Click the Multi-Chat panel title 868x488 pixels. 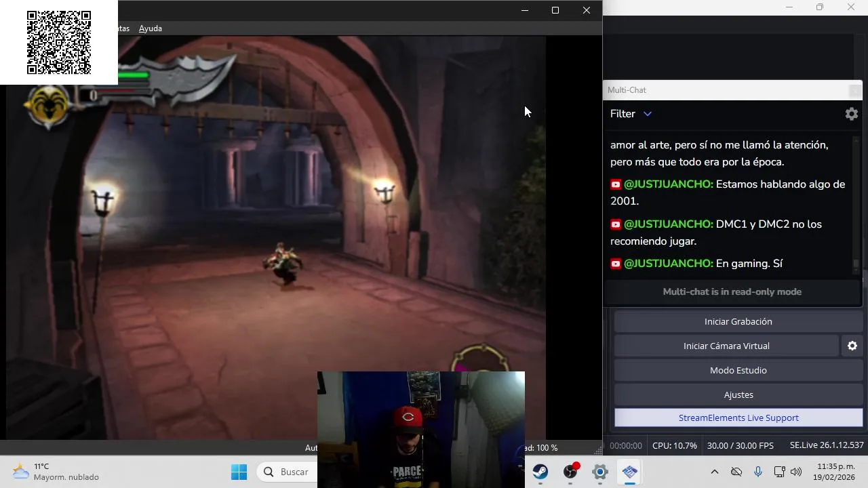click(x=627, y=90)
